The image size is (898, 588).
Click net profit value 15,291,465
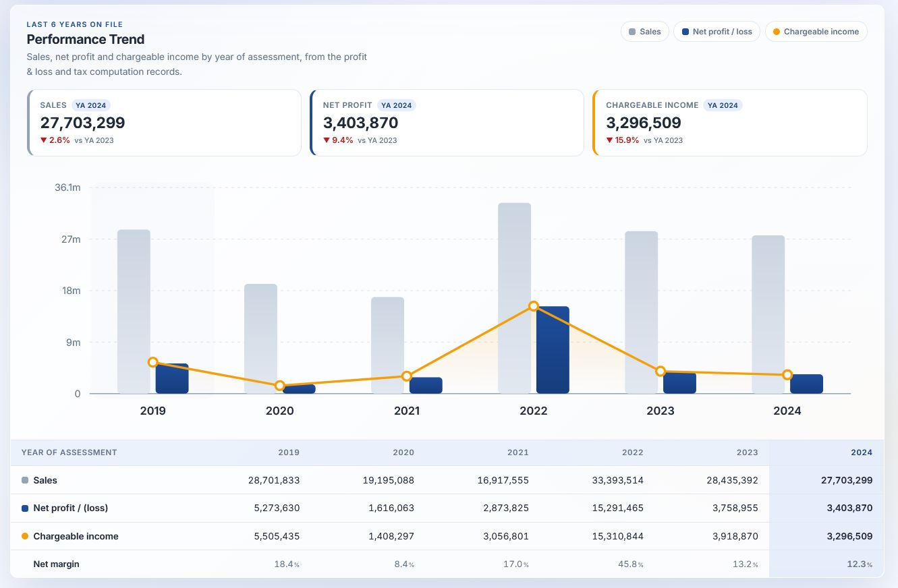pyautogui.click(x=616, y=508)
